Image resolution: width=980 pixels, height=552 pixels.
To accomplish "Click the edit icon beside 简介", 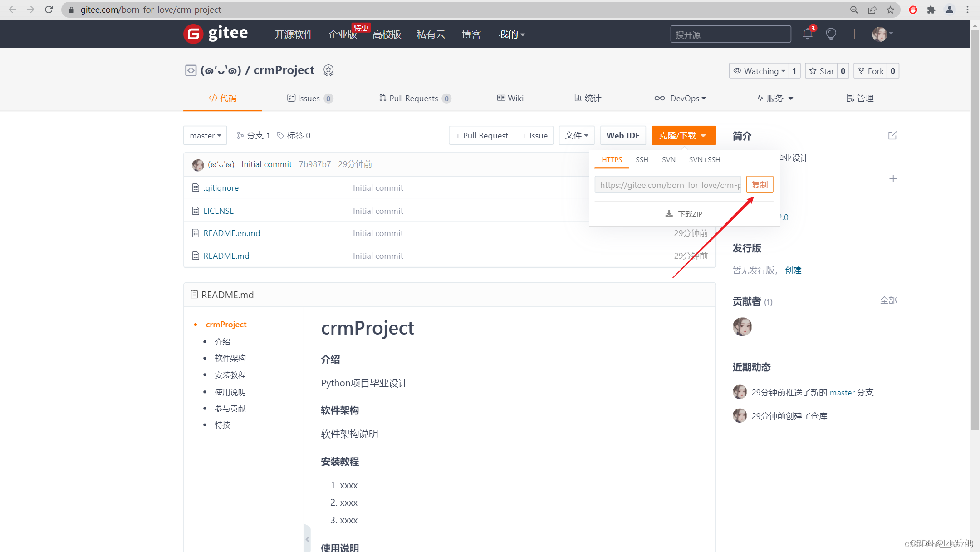I will (x=892, y=136).
